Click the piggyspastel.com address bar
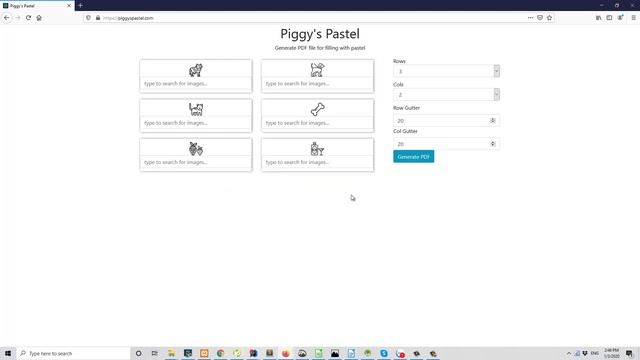 [x=318, y=18]
